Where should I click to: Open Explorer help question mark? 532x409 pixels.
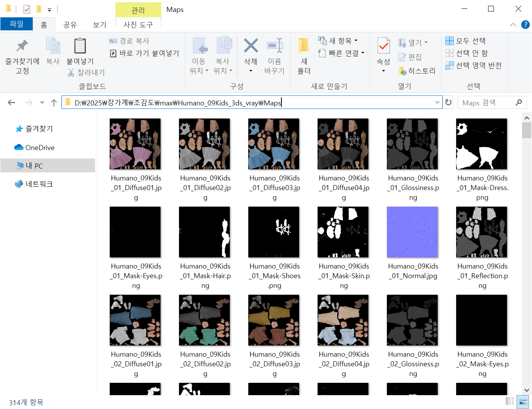pos(525,25)
